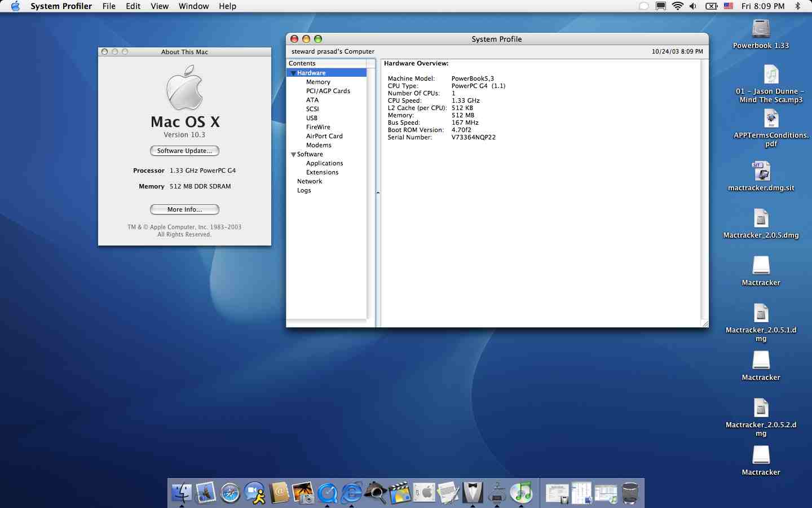Click the split pane divider handle
This screenshot has width=812, height=508.
click(378, 193)
